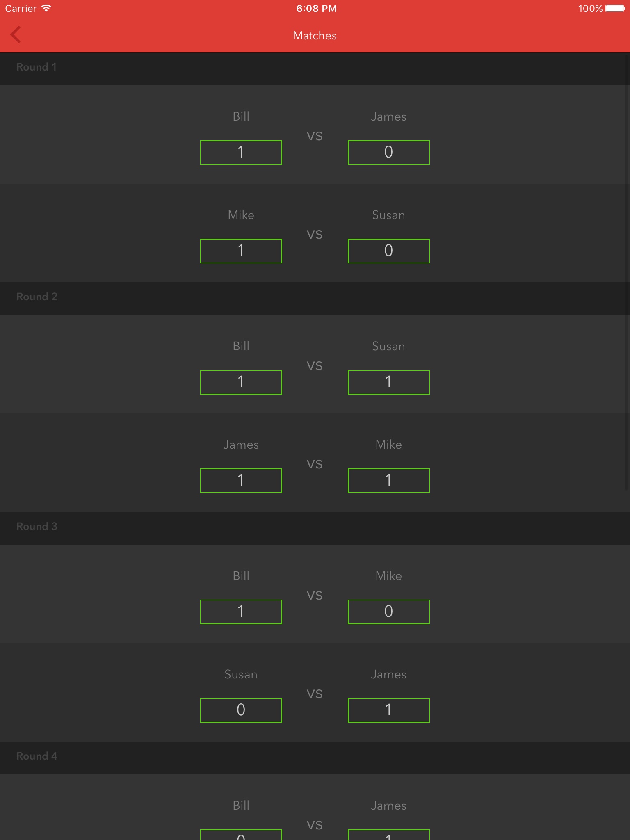
Task: Tap Susan's score box in Round 3
Action: click(x=241, y=710)
